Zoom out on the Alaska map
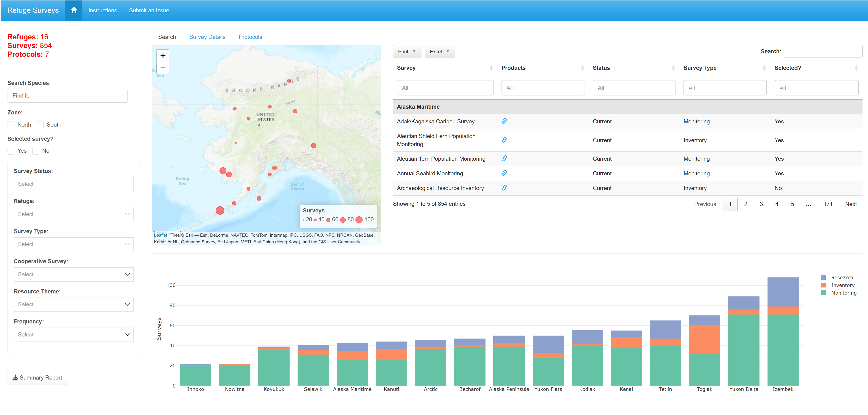Screen dimensions: 868x415 (x=163, y=68)
